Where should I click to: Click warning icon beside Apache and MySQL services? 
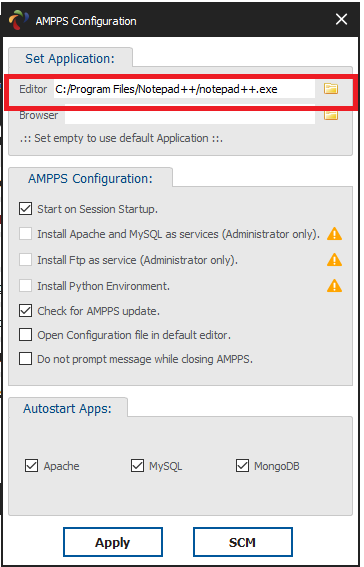point(334,234)
